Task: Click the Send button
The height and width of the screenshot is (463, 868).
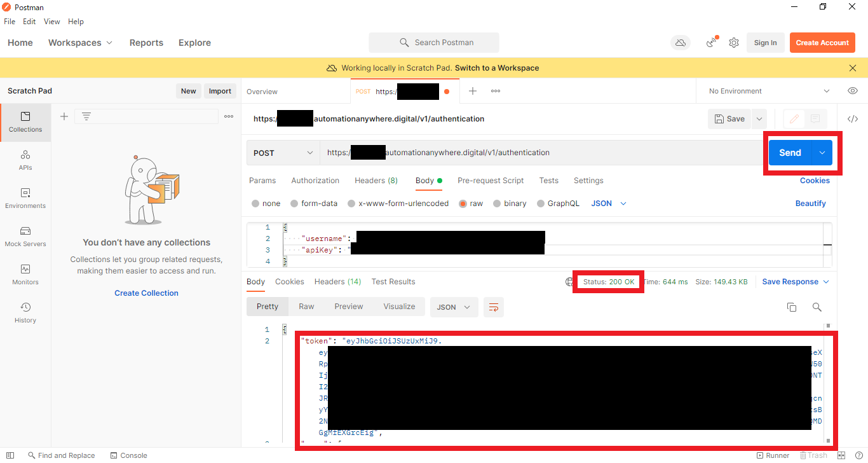Action: 790,153
